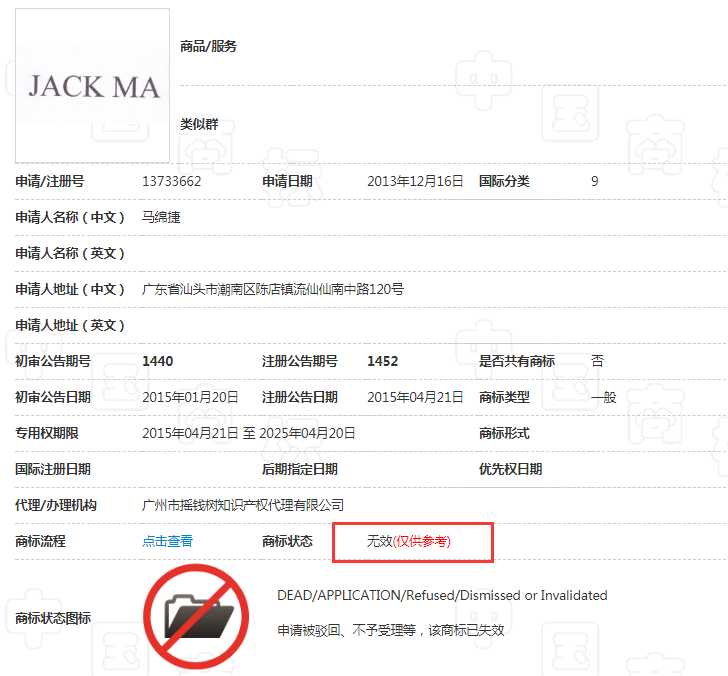
Task: Click the 国际分类 label
Action: click(504, 181)
